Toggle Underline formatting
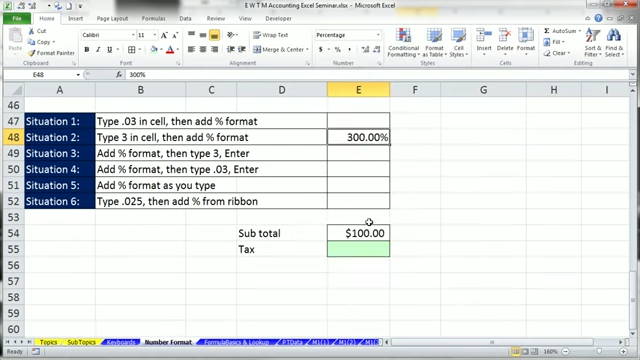 tap(109, 49)
